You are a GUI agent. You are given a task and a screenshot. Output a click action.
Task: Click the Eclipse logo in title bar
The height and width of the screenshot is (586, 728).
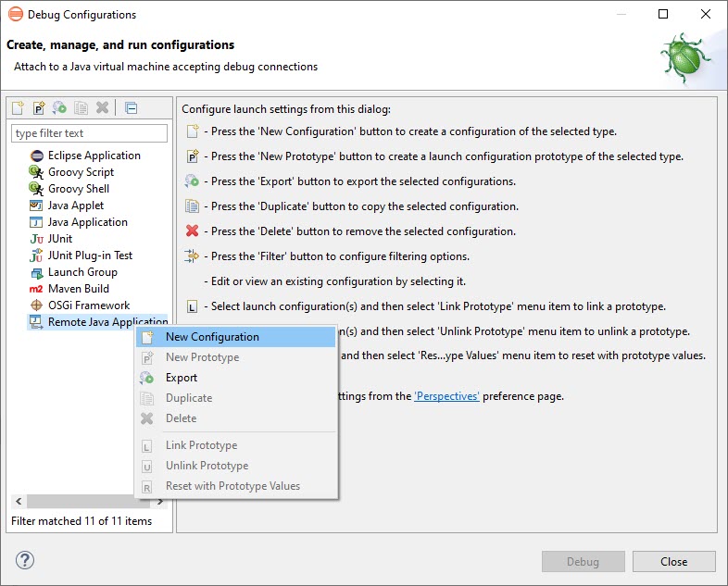[x=16, y=15]
